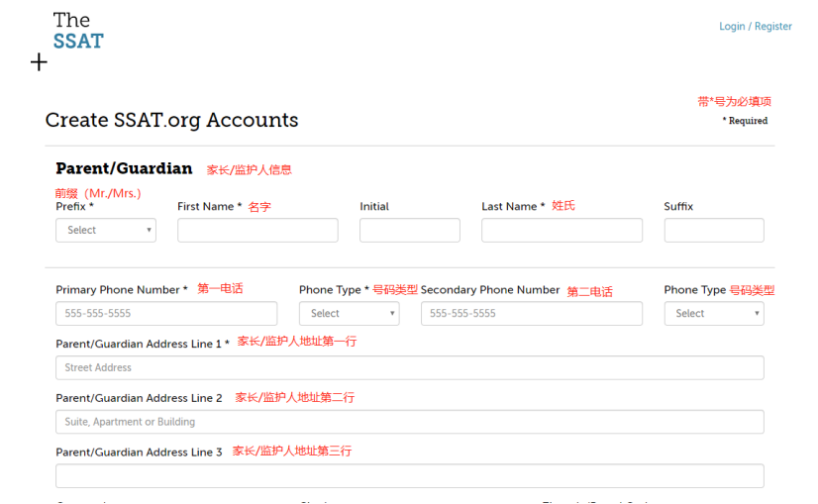Focus the First Name input field
This screenshot has width=818, height=504.
257,230
